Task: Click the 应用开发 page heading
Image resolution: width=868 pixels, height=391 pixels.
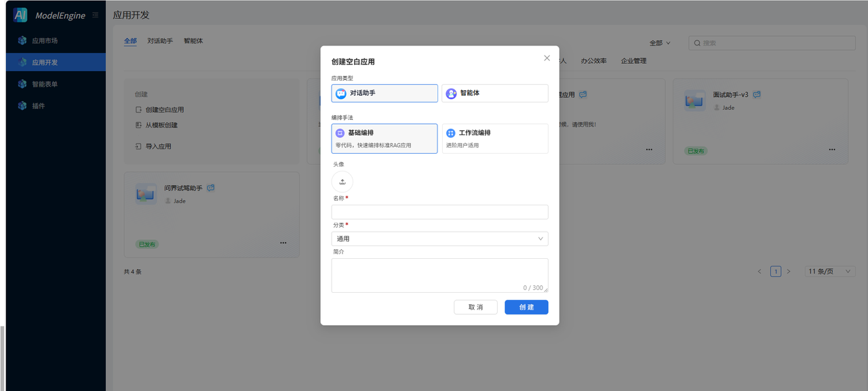Action: pos(131,15)
